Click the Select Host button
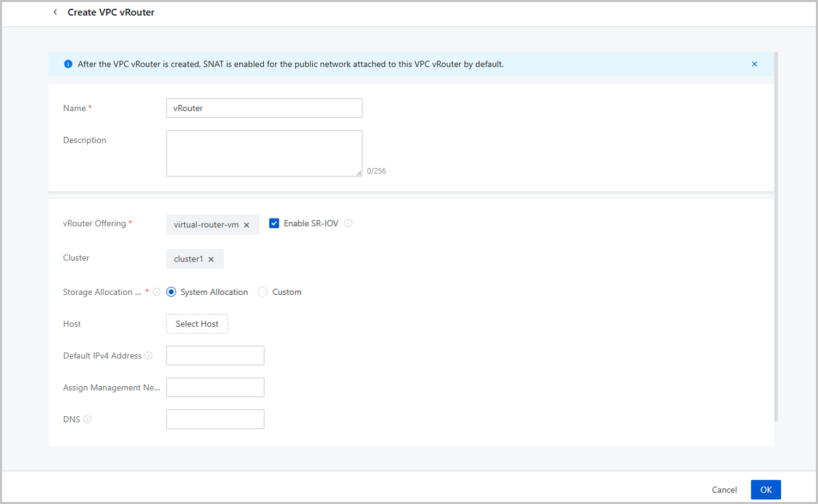Image resolution: width=818 pixels, height=504 pixels. click(x=197, y=324)
